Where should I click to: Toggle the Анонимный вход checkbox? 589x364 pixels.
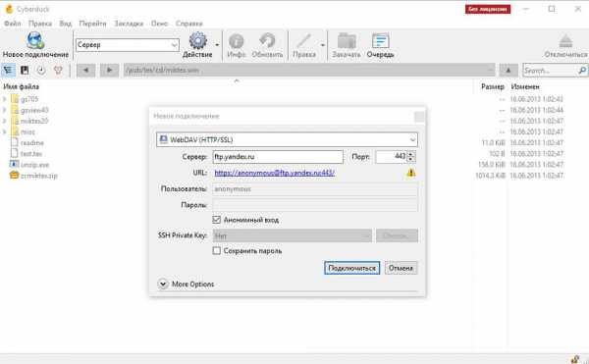pyautogui.click(x=216, y=220)
